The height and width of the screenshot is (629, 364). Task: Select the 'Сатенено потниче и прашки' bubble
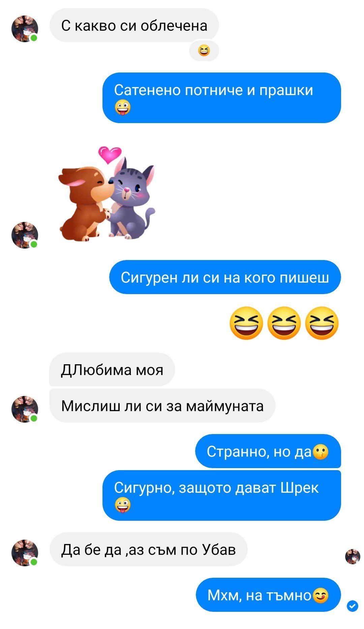pos(222,98)
